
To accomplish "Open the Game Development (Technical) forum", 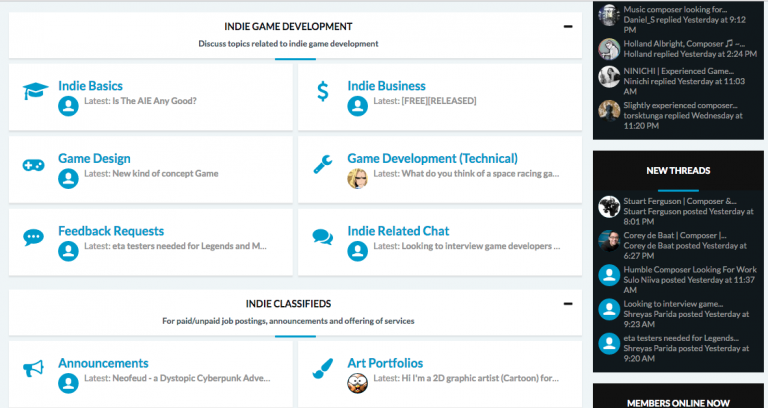I will [x=432, y=158].
